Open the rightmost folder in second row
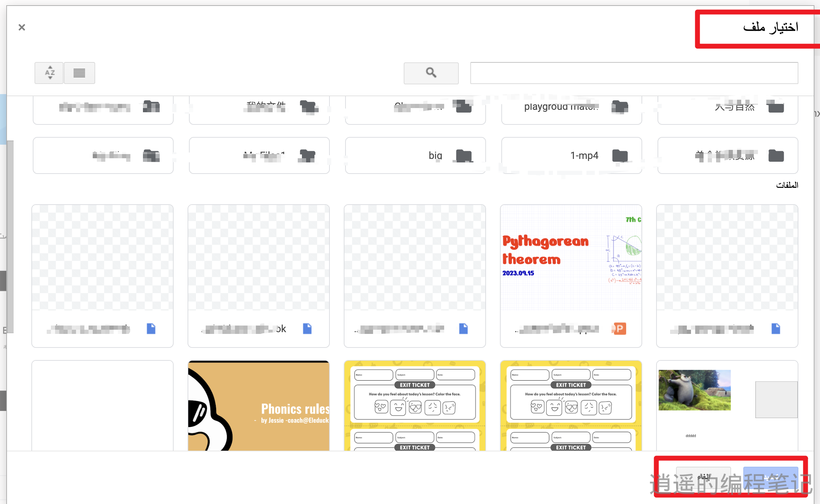Screen dimensions: 820x504 click(x=727, y=155)
